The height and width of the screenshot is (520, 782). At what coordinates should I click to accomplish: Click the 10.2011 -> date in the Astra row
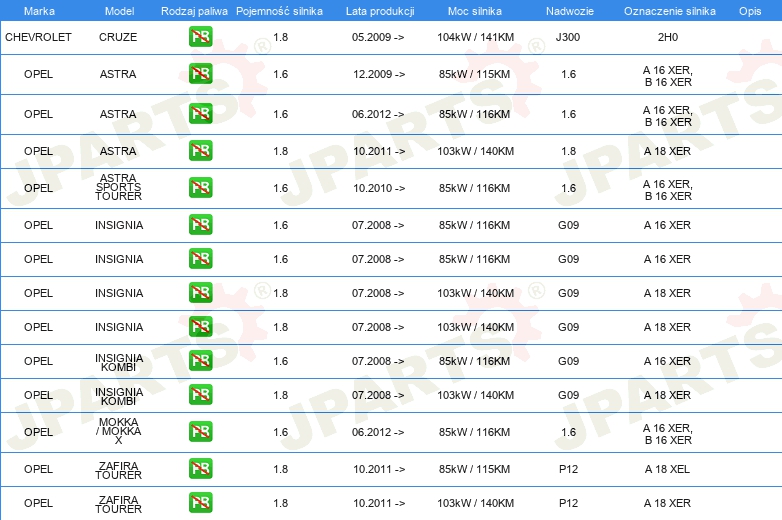[x=379, y=151]
